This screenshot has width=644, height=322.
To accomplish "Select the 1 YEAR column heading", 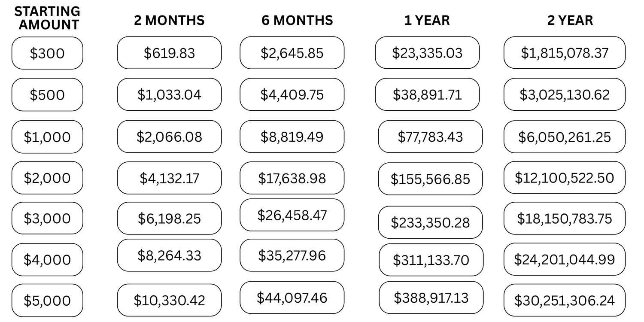I will tap(427, 20).
